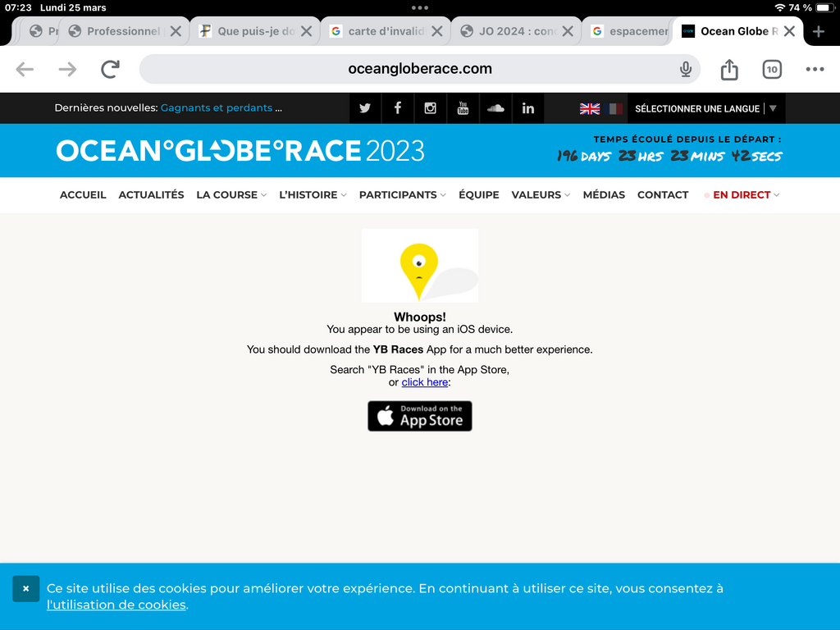Read the 'utilisation de cookies' policy link
Screen dimensions: 840x630
pyautogui.click(x=116, y=605)
